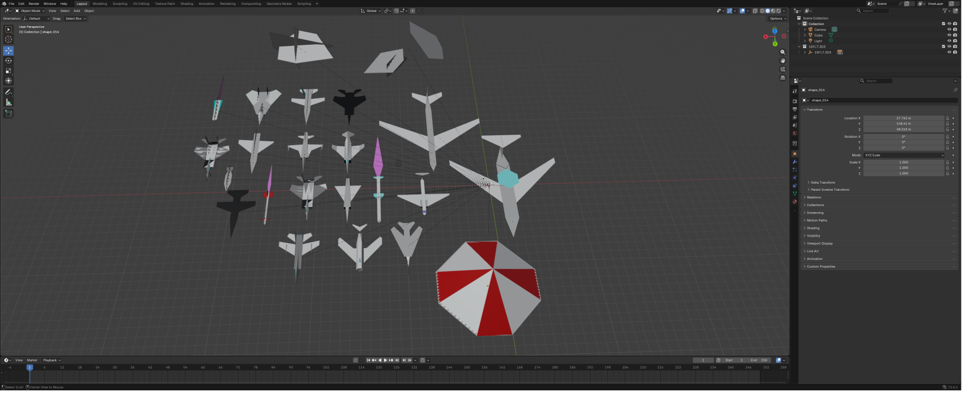Open the Modifiers wrench tab in Properties

pyautogui.click(x=794, y=162)
